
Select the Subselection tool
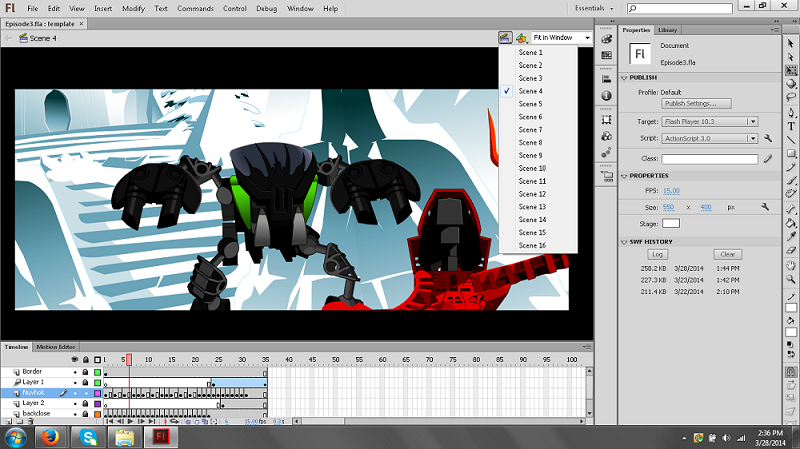coord(791,57)
